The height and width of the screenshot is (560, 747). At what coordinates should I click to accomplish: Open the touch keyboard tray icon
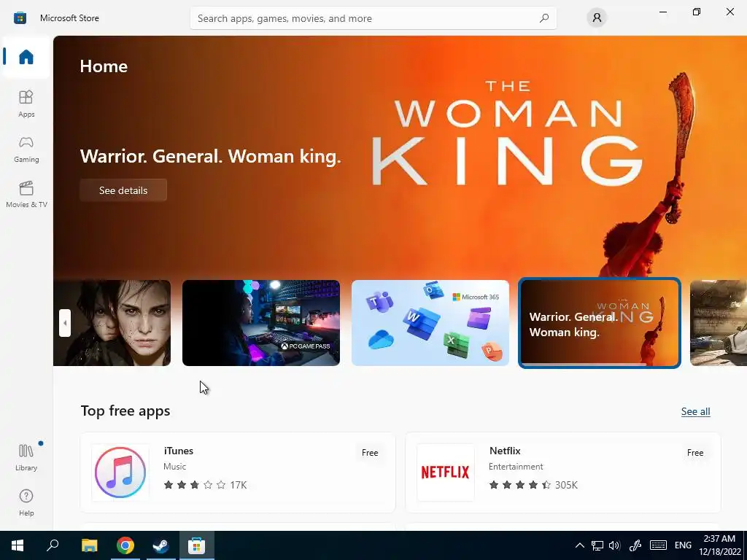click(x=659, y=545)
